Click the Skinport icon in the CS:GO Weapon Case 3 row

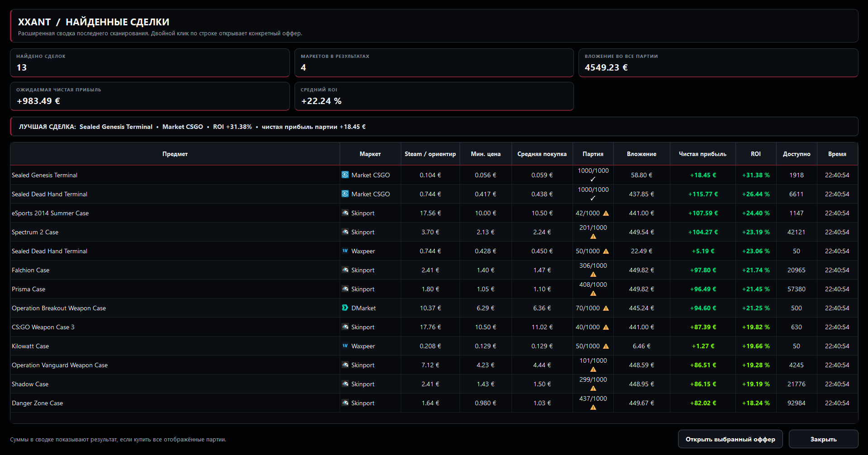[x=345, y=327]
